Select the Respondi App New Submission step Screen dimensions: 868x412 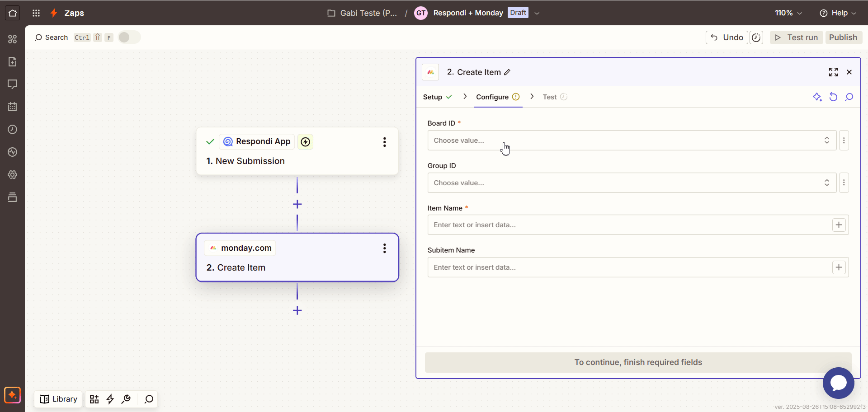[x=297, y=151]
